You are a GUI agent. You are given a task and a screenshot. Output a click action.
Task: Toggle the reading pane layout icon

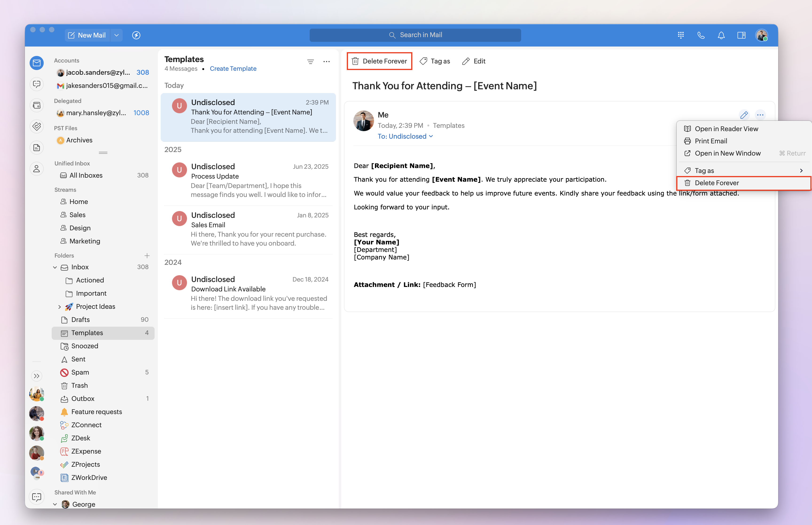coord(741,35)
